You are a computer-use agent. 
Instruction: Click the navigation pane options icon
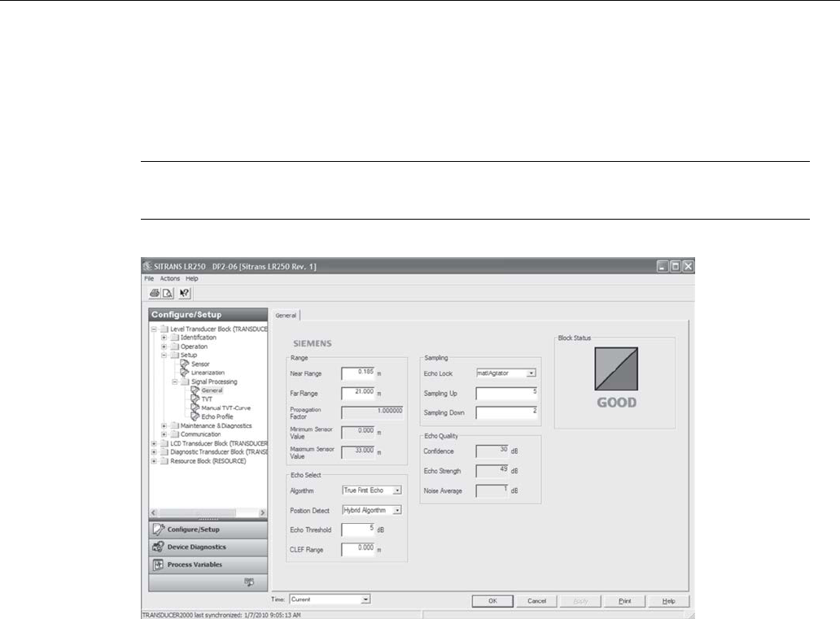(249, 582)
